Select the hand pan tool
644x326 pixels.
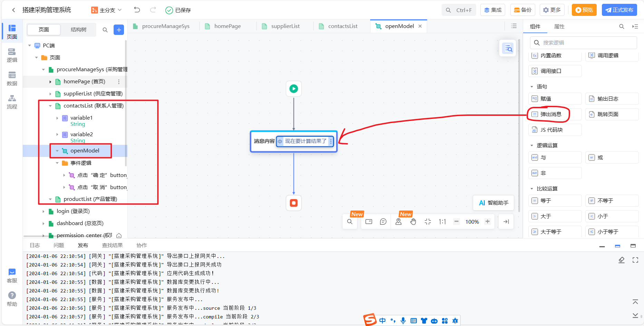(413, 222)
